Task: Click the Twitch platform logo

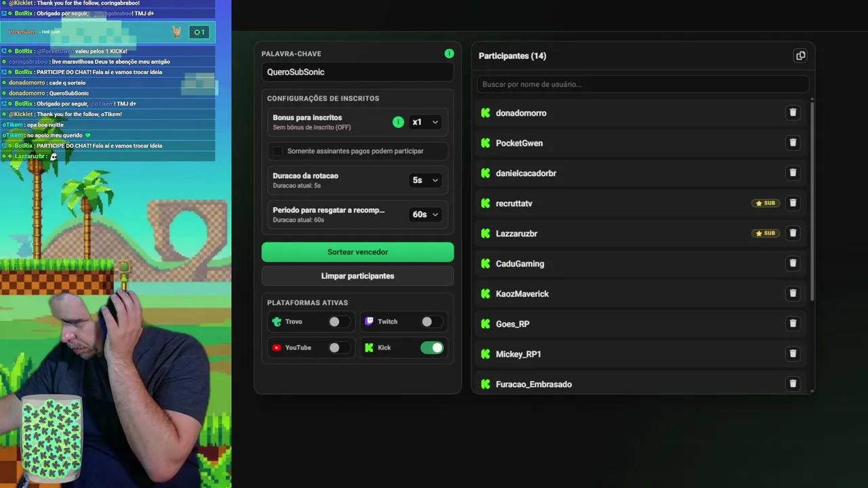Action: [x=369, y=322]
